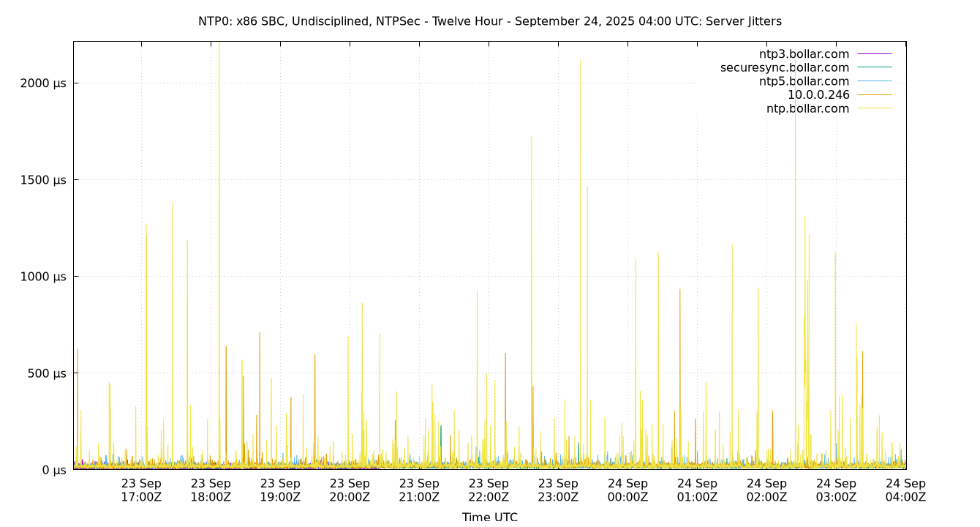Select the 10.0.0.246 legend entry
The height and width of the screenshot is (527, 980).
click(x=818, y=95)
